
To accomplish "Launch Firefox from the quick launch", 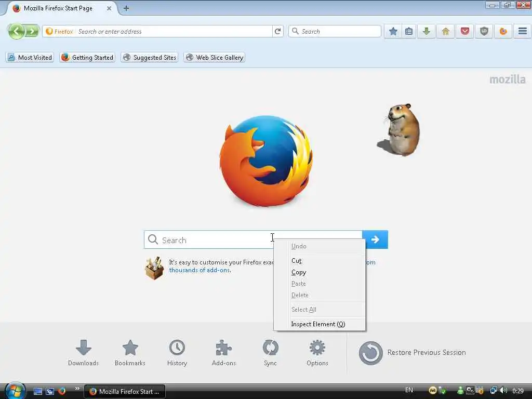I will (62, 391).
